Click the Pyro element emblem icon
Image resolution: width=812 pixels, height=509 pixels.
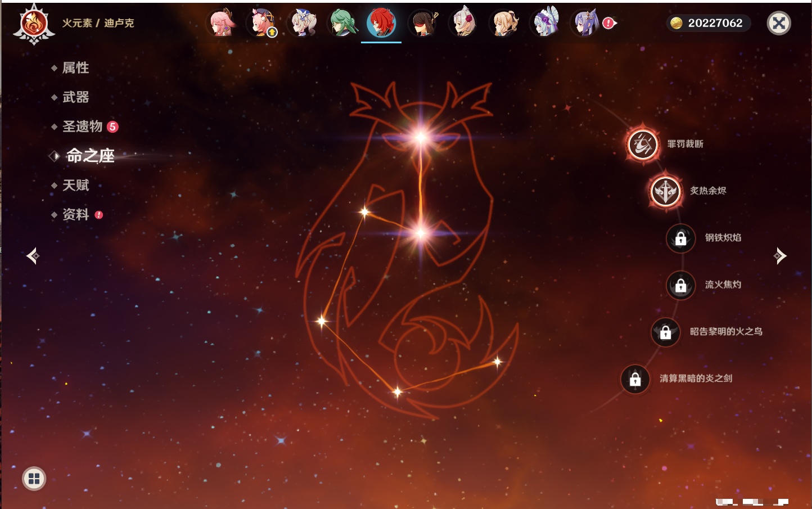(34, 24)
